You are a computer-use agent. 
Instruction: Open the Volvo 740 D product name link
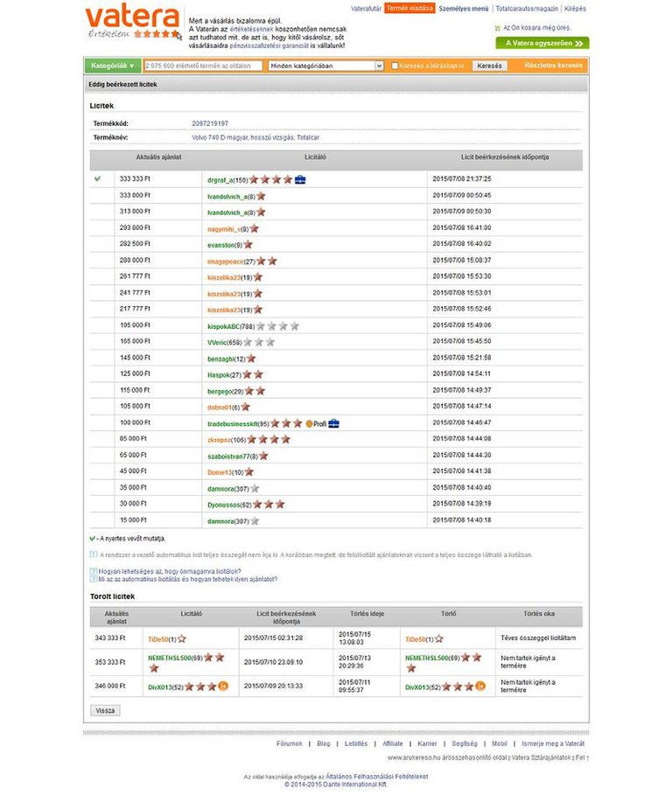point(255,137)
